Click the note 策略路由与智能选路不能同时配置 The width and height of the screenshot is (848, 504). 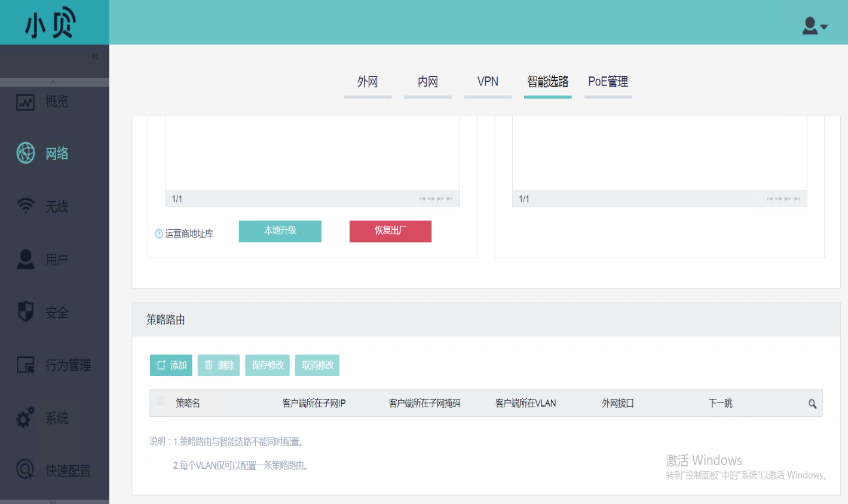tap(239, 442)
